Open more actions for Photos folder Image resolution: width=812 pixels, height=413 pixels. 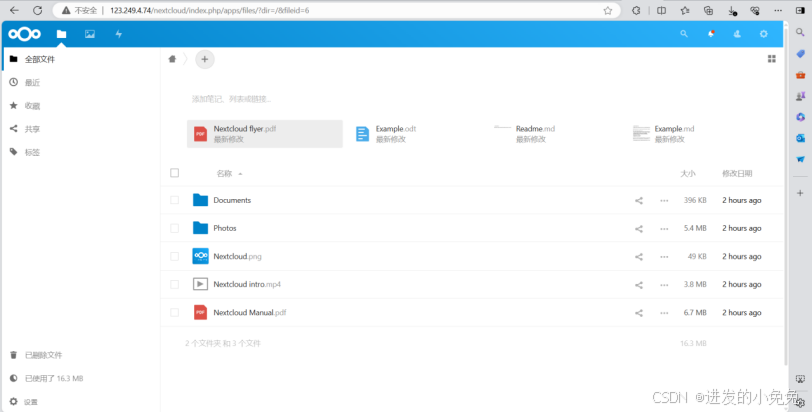[x=664, y=228]
